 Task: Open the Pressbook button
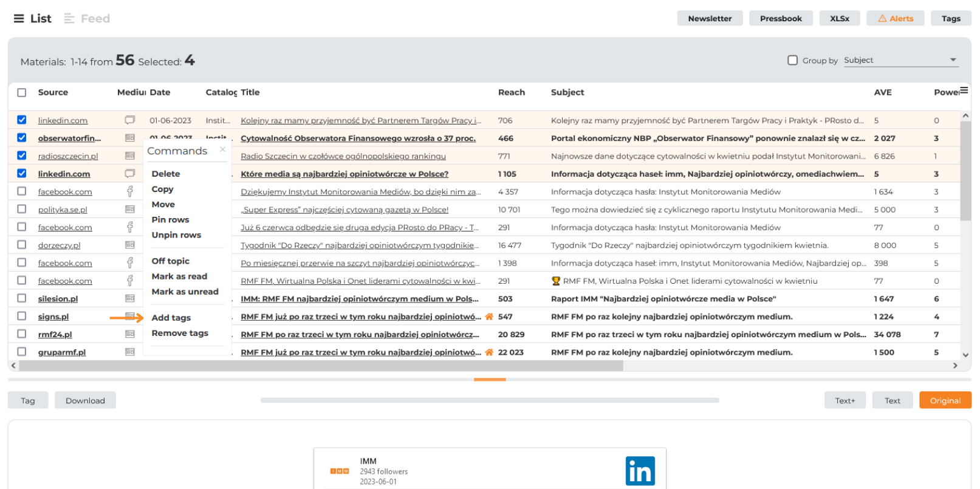pos(781,19)
